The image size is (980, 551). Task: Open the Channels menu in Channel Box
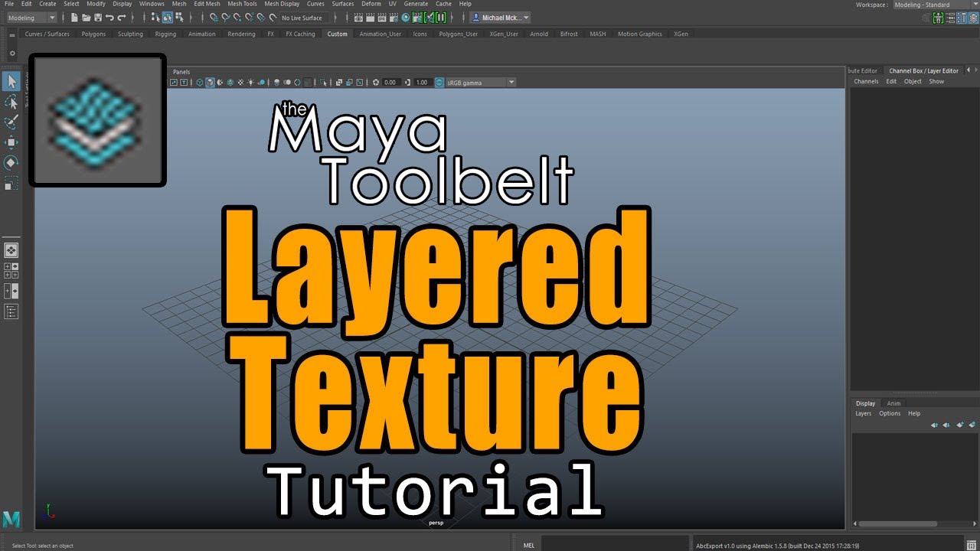coord(866,81)
